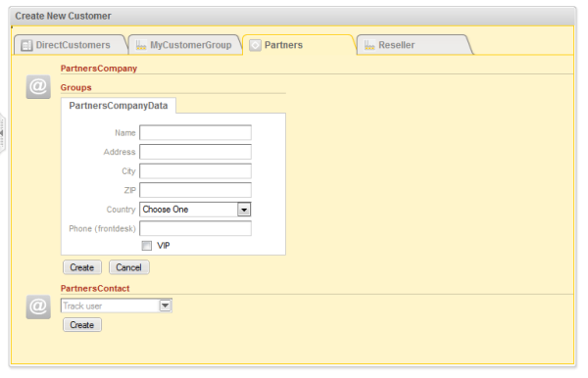Click the @ icon beside Groups
The height and width of the screenshot is (378, 588).
pyautogui.click(x=38, y=87)
